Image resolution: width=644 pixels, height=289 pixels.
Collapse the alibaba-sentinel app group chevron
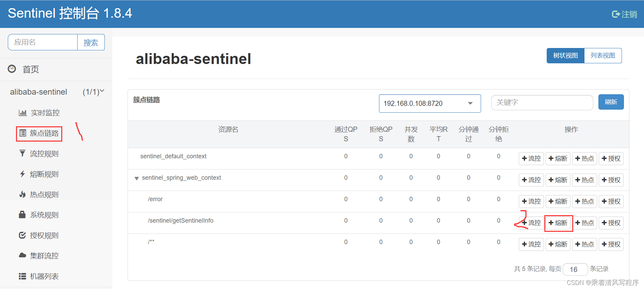point(102,91)
